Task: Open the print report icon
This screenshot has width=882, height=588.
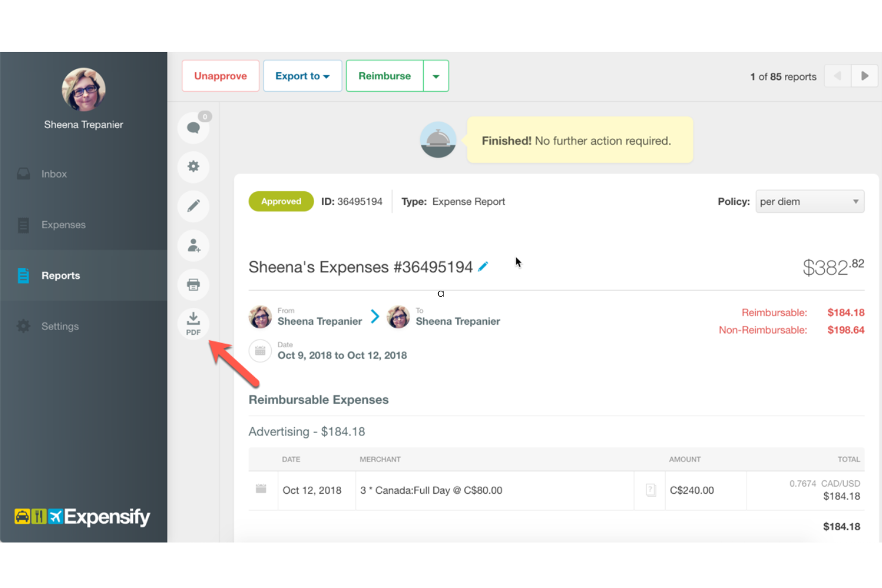Action: pos(193,285)
